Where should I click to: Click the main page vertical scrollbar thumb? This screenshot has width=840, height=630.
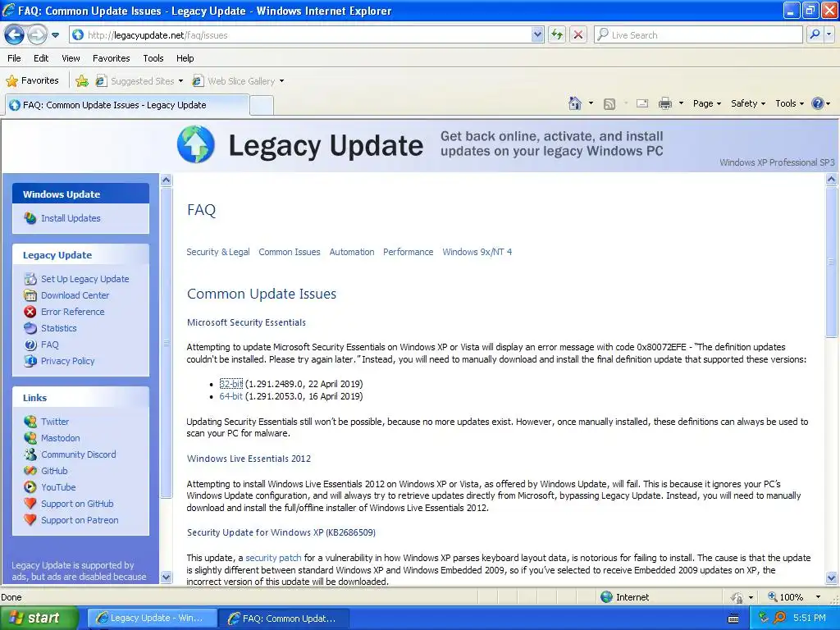[x=831, y=262]
